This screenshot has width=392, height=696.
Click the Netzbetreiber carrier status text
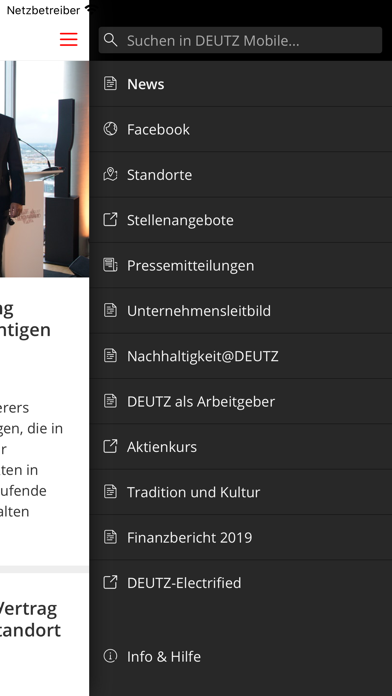[x=43, y=10]
